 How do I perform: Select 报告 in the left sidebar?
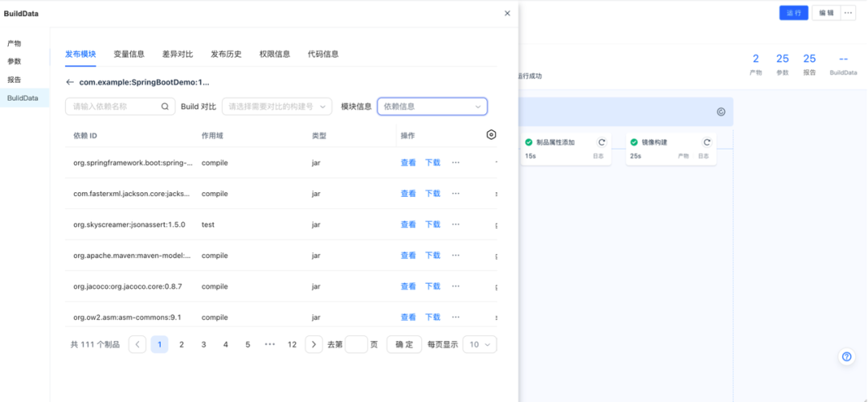tap(14, 80)
